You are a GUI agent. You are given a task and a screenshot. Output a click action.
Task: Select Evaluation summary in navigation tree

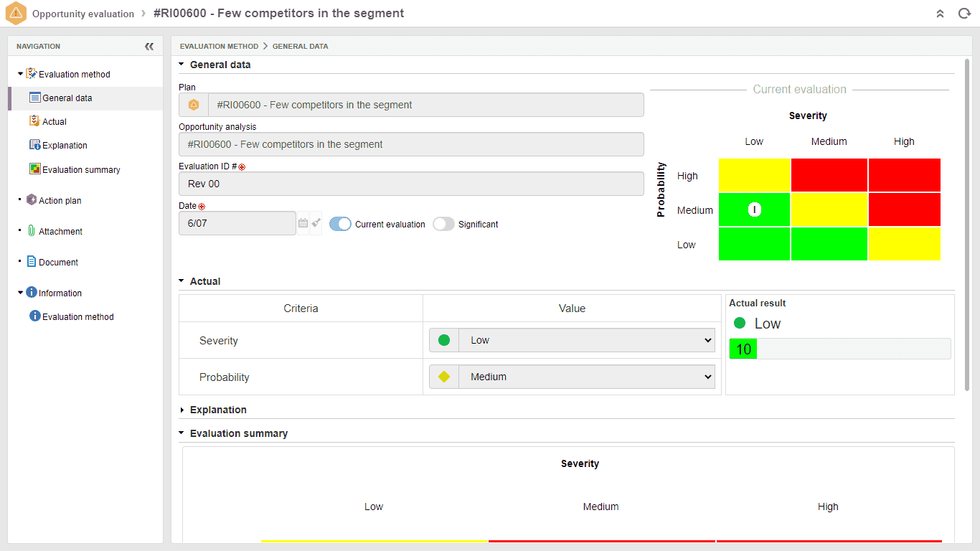click(81, 170)
